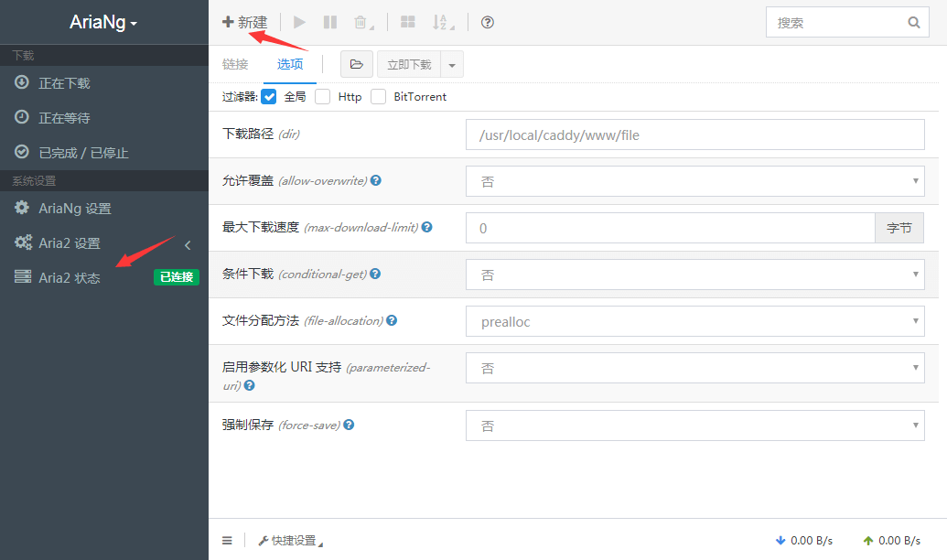Click the 已连接 connected badge

point(177,276)
